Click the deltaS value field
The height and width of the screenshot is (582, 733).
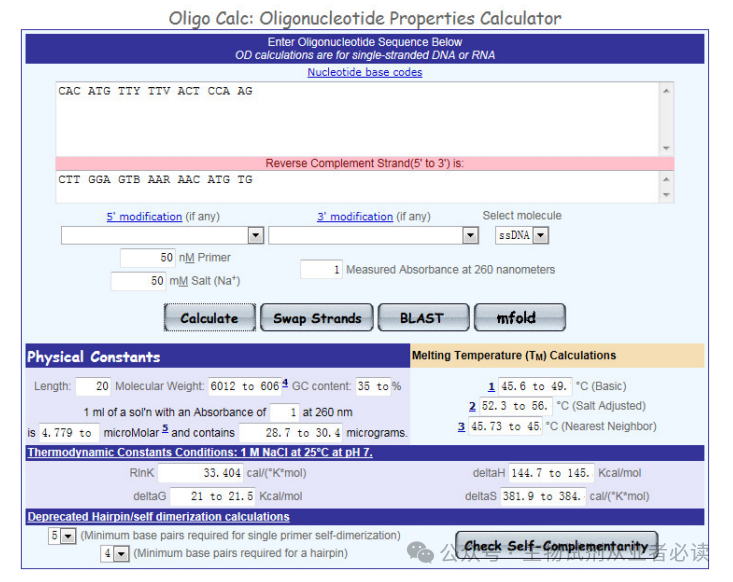coord(543,496)
